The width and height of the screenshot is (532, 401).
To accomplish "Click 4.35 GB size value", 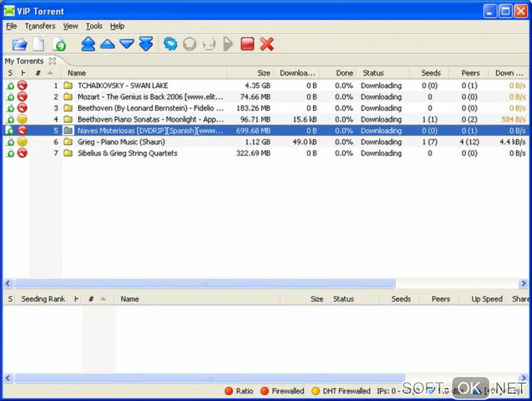I will click(258, 86).
